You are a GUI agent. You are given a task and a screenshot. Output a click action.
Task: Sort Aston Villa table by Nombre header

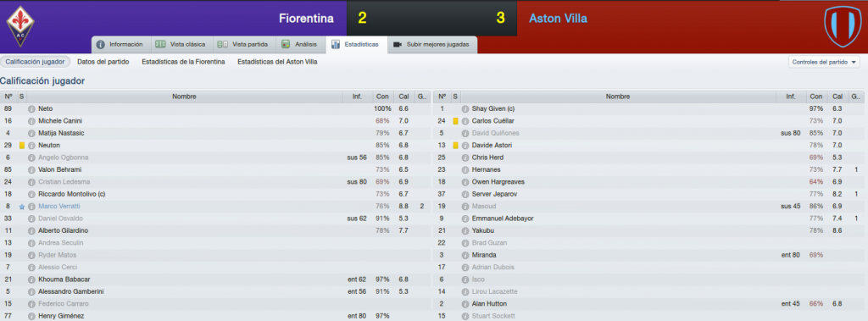[617, 97]
